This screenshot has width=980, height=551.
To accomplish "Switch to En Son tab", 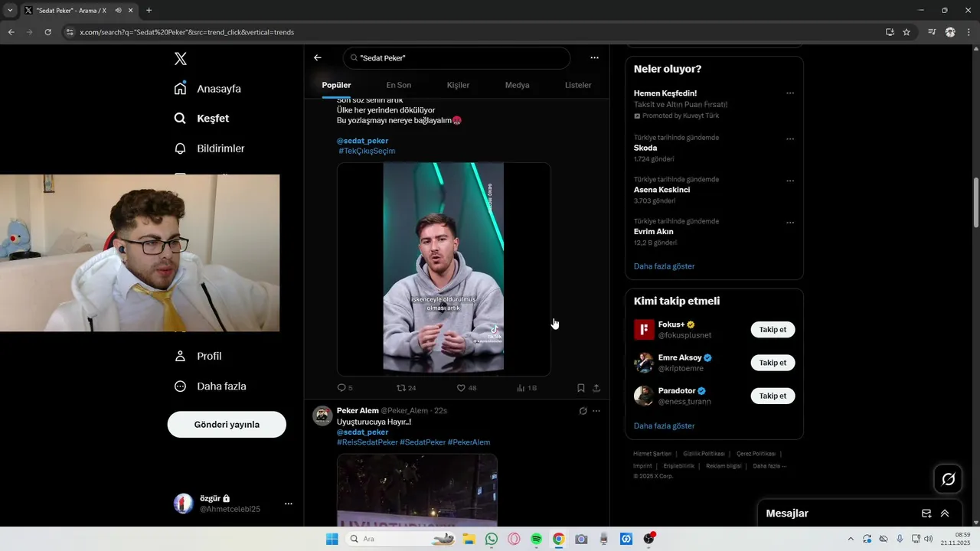I will pos(398,85).
